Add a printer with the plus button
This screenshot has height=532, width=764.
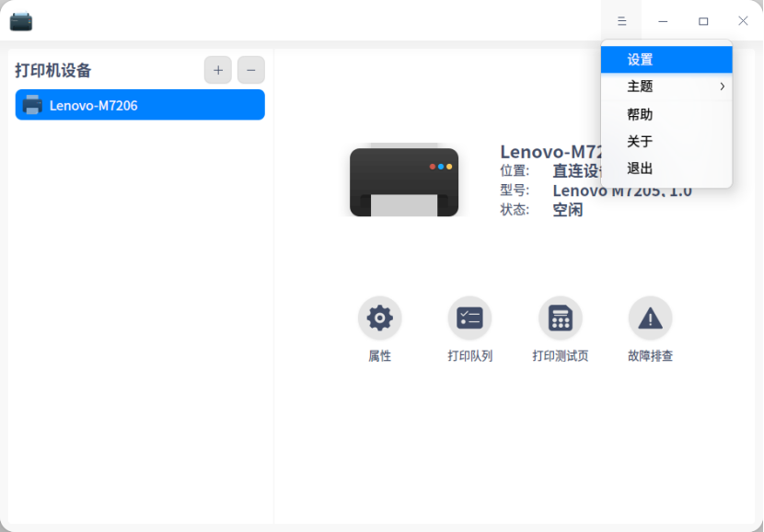click(218, 70)
